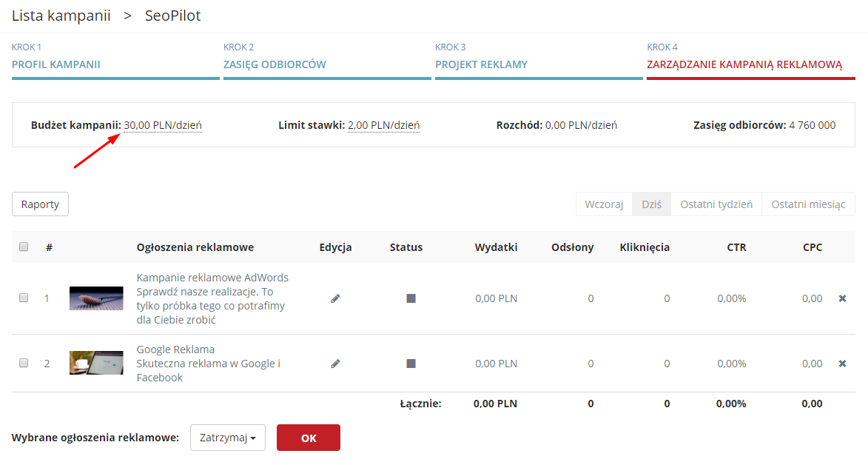Viewport: 868px width, 465px height.
Task: Remove the Google Reklama ad with X
Action: pyautogui.click(x=842, y=364)
